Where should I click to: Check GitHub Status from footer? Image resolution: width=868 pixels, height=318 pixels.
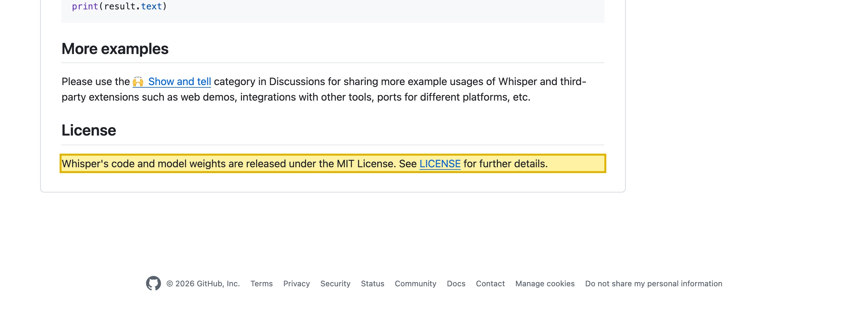(372, 284)
